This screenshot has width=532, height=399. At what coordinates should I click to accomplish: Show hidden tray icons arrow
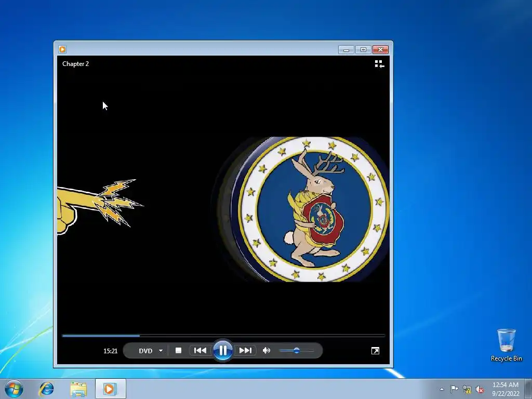point(442,389)
